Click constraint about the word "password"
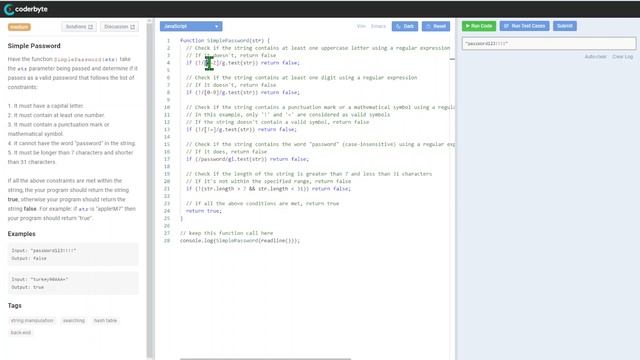 pos(71,143)
